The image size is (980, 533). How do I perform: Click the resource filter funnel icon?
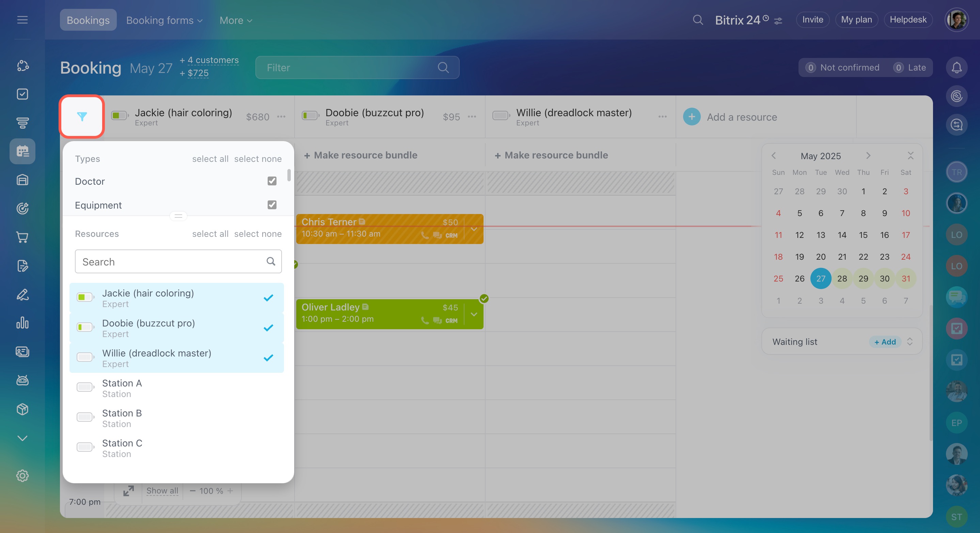[82, 117]
